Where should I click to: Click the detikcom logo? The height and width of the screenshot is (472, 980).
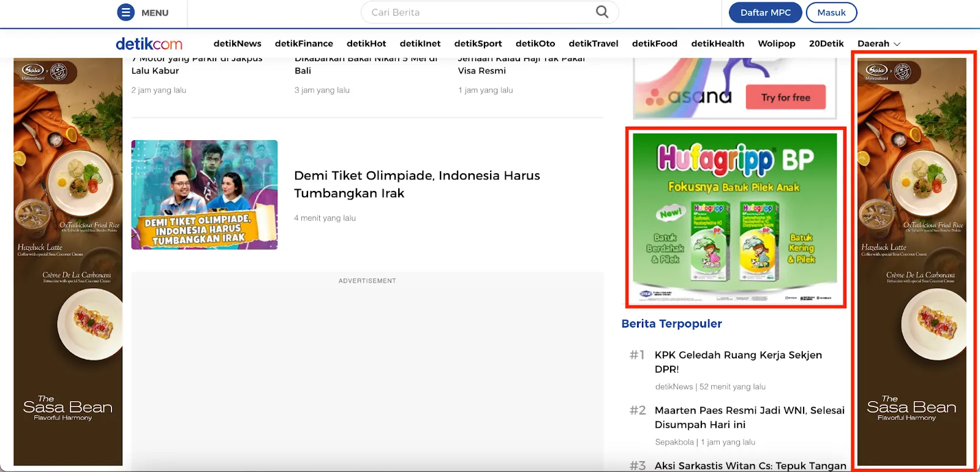point(149,43)
